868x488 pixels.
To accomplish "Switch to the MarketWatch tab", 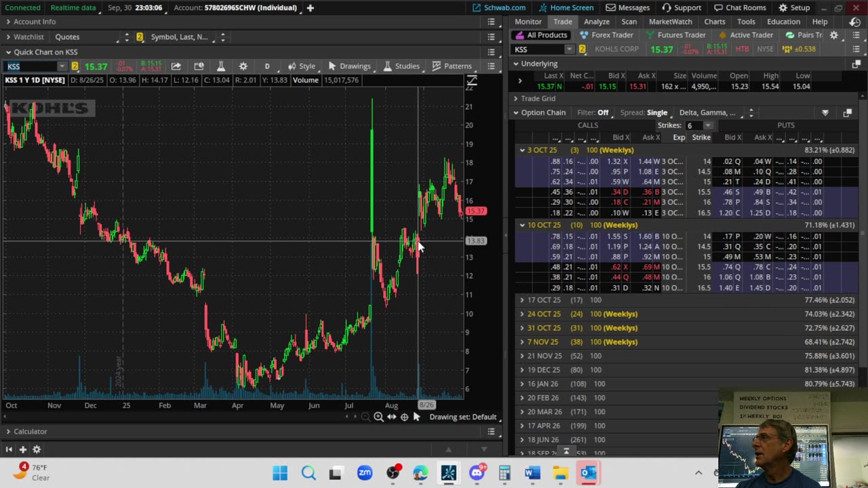I will tap(670, 22).
